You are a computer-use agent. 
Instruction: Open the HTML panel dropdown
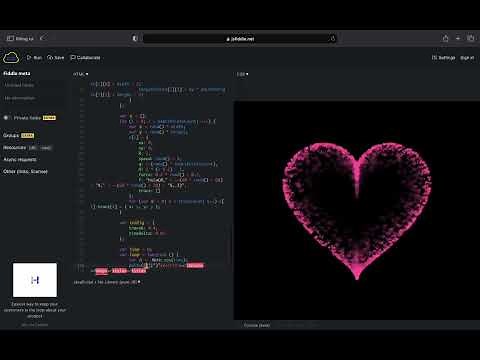click(81, 74)
